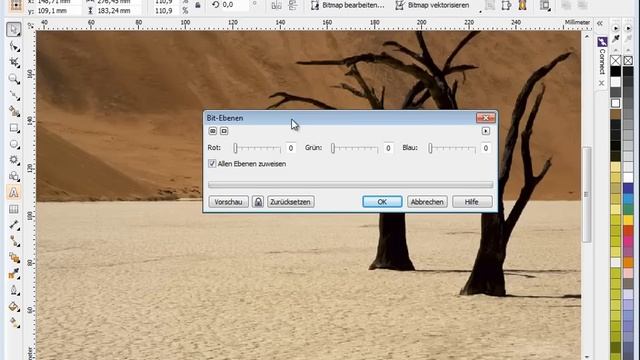640x360 pixels.
Task: Select the Text tool (A)
Action: click(14, 193)
